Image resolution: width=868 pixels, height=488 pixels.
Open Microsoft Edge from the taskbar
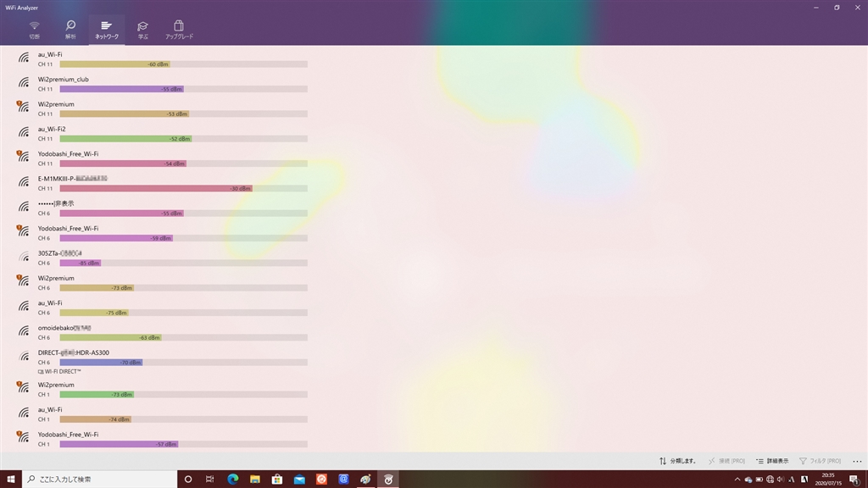click(232, 480)
